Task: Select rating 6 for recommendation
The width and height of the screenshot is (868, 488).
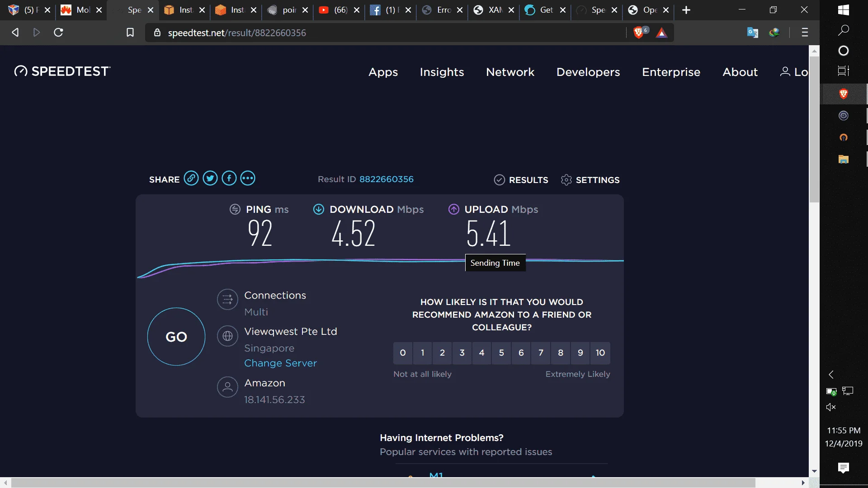Action: [x=521, y=353]
